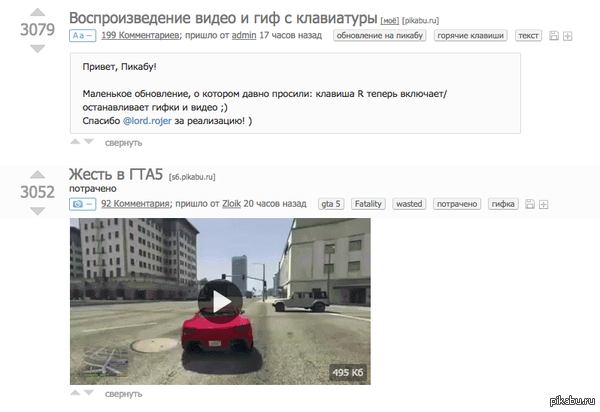Select tag 'горячие клавиши'
Viewport: 600px width, 412px height.
[x=471, y=36]
